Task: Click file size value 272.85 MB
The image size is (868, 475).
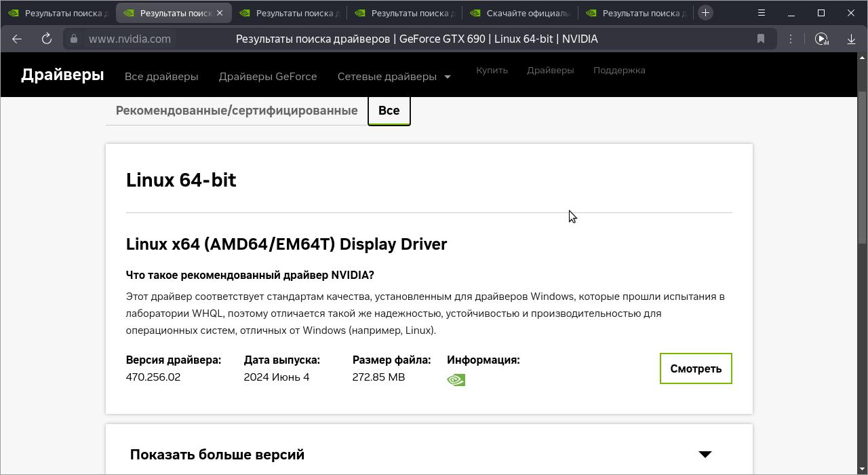Action: tap(378, 377)
